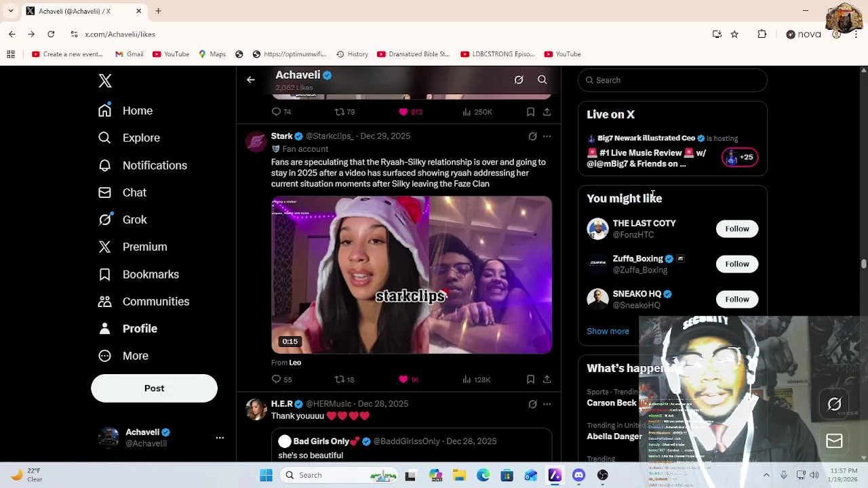This screenshot has width=868, height=488.
Task: Click the X search field
Action: (x=673, y=80)
